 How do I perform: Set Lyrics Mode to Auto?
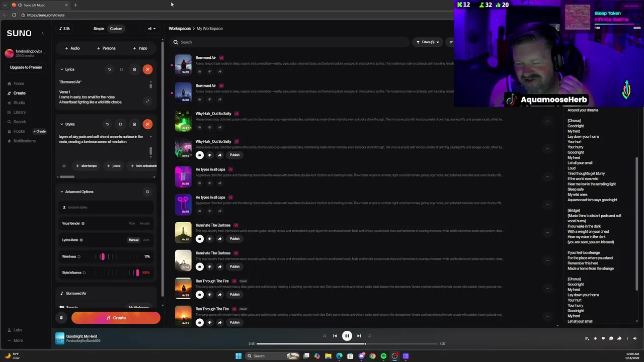pyautogui.click(x=146, y=240)
